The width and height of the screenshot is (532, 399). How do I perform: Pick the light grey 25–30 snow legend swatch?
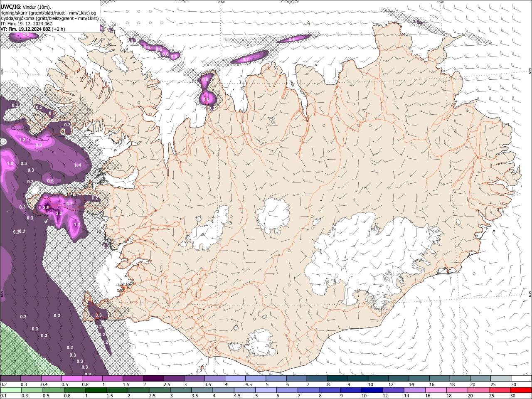(501, 379)
